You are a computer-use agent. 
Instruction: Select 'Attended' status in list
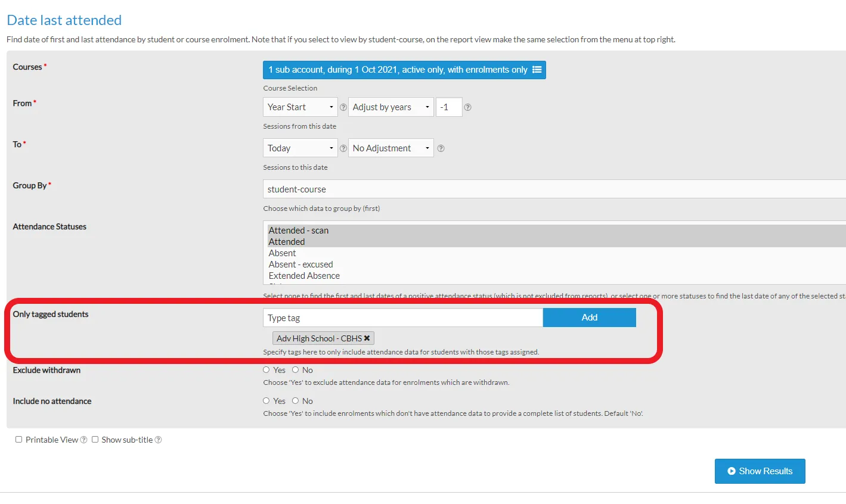556,242
